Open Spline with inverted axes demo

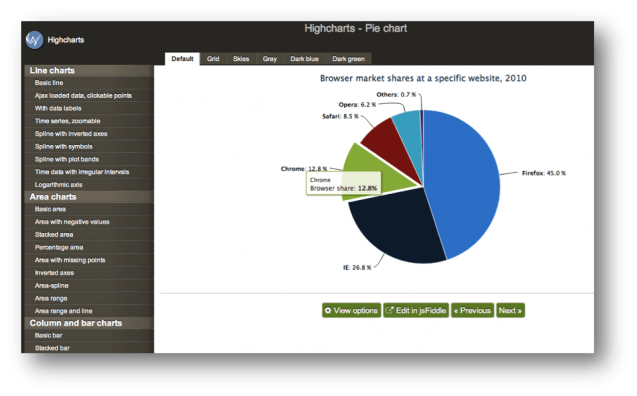pos(89,134)
